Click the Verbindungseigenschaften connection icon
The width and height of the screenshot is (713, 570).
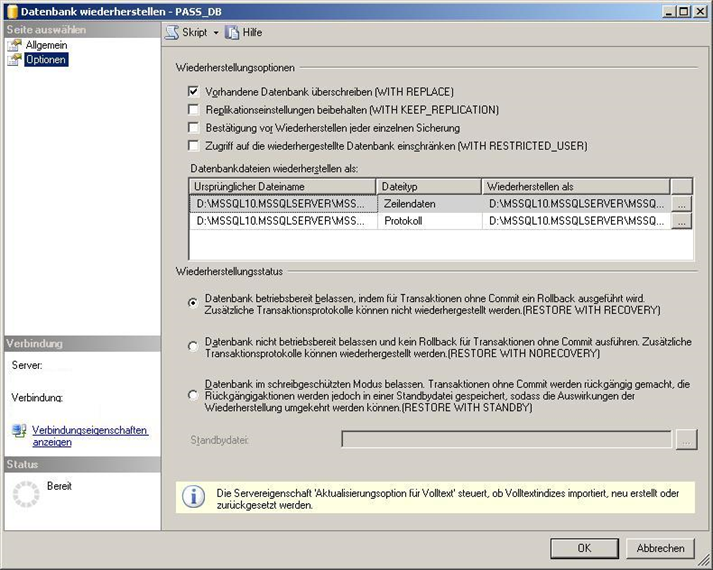pyautogui.click(x=19, y=431)
